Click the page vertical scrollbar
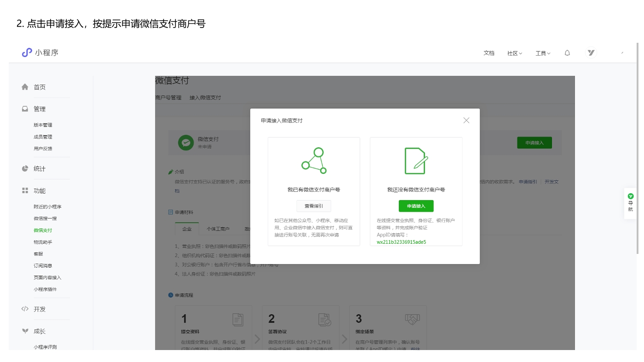 [638, 147]
